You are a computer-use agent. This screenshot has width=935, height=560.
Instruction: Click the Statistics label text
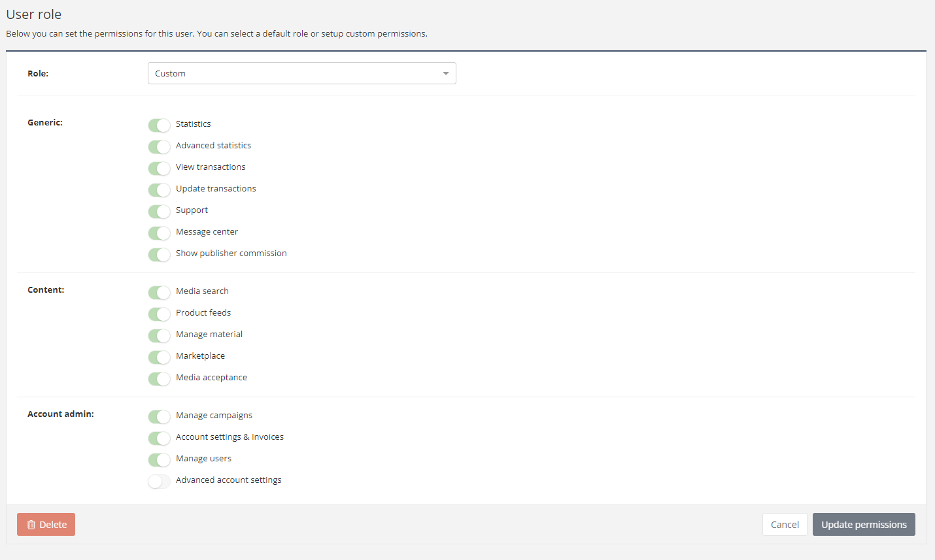pyautogui.click(x=194, y=124)
